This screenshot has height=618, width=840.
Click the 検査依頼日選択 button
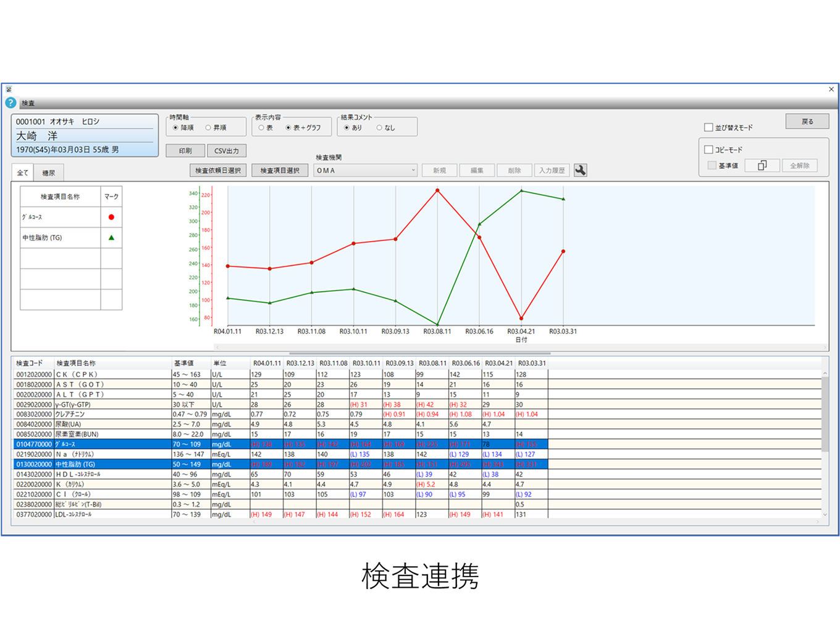coord(217,170)
